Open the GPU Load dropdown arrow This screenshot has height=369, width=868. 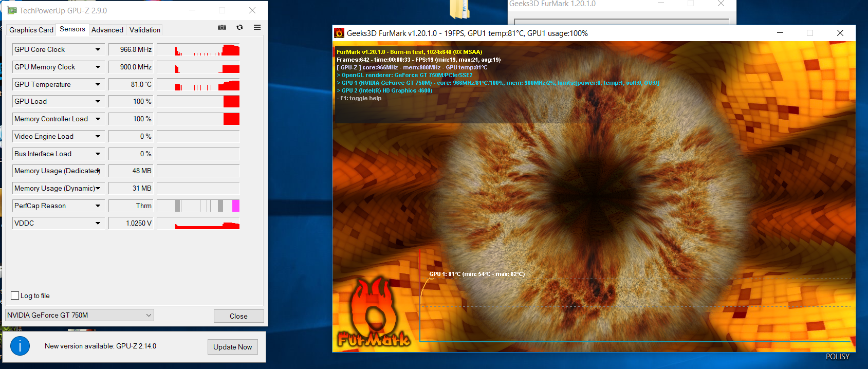[98, 101]
